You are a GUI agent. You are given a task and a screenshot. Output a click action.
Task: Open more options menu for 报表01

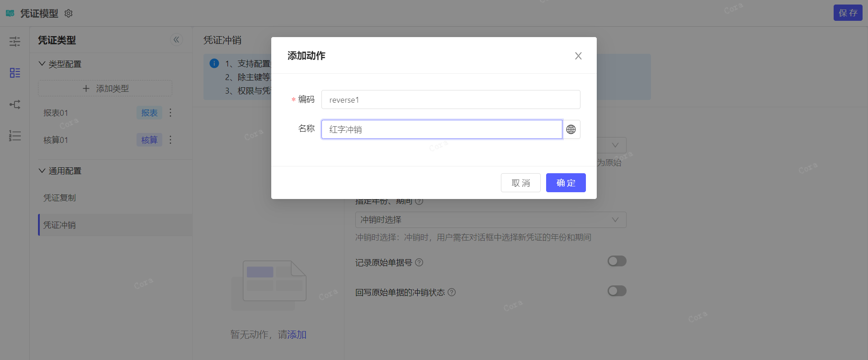(x=170, y=113)
